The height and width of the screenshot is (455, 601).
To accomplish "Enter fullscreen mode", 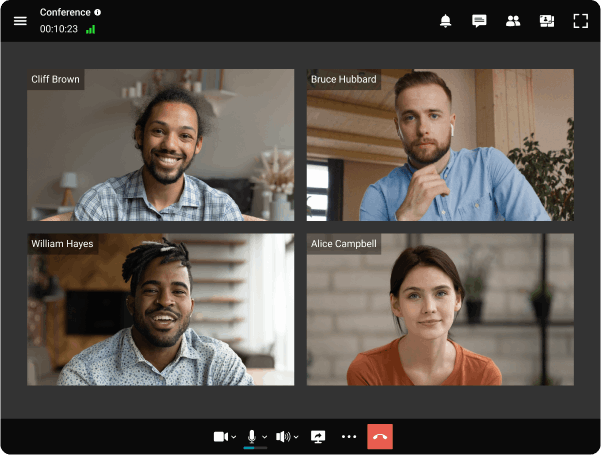I will [580, 21].
